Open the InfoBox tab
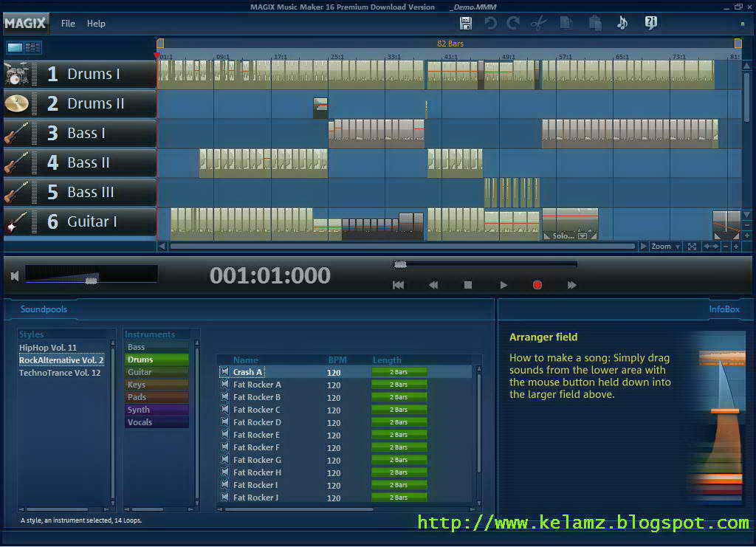Screen dimensions: 756x547 point(724,309)
